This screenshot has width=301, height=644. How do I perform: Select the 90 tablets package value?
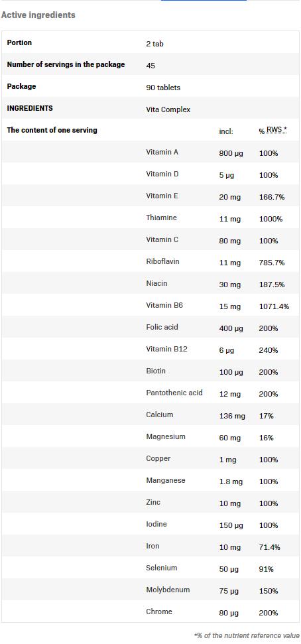pyautogui.click(x=163, y=88)
